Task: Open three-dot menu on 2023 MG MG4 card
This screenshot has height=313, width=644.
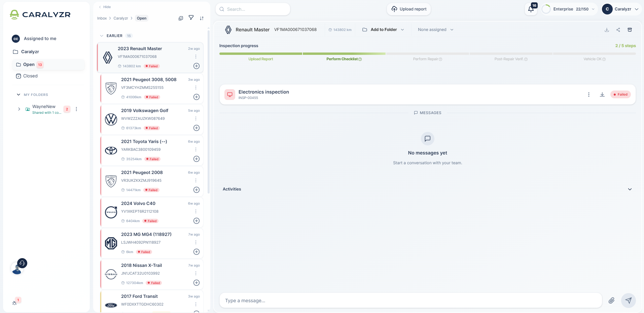Action: coord(196,242)
